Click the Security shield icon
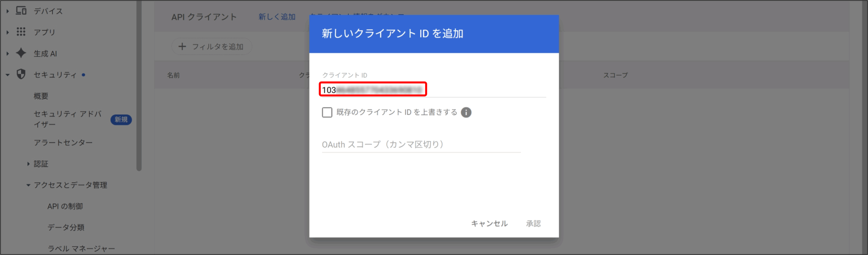The width and height of the screenshot is (868, 255). [x=21, y=74]
